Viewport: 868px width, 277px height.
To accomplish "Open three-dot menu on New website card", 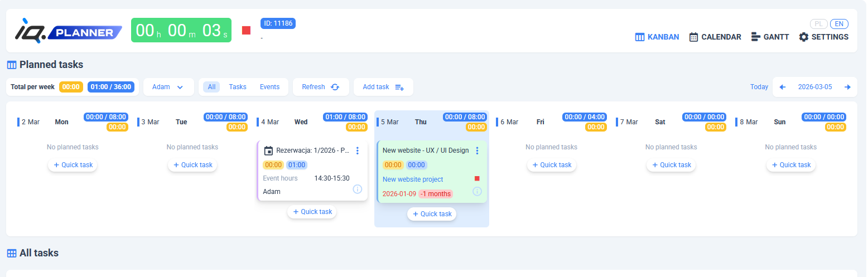I will (x=477, y=150).
